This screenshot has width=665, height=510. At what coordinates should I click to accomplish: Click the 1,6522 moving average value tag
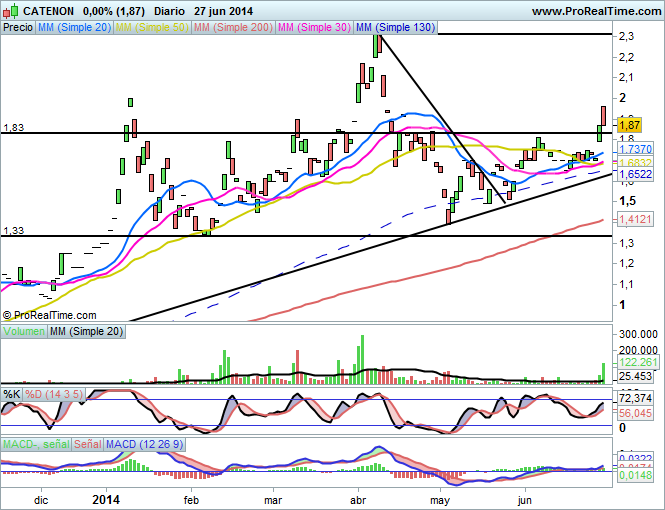[635, 174]
